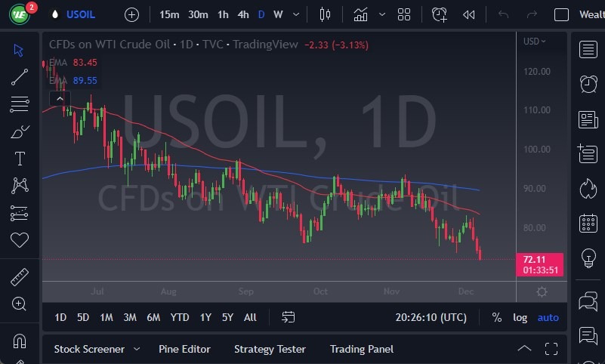
Task: Collapse the indicator legend arrow
Action: 60,97
